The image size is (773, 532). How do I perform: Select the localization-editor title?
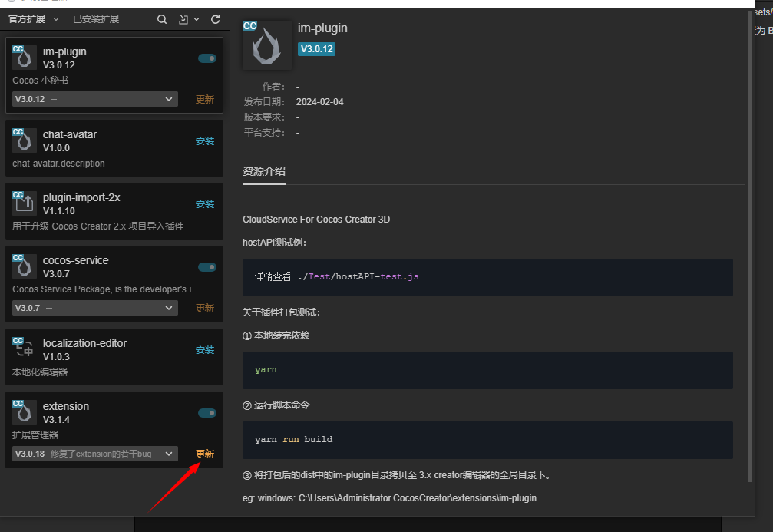coord(84,344)
